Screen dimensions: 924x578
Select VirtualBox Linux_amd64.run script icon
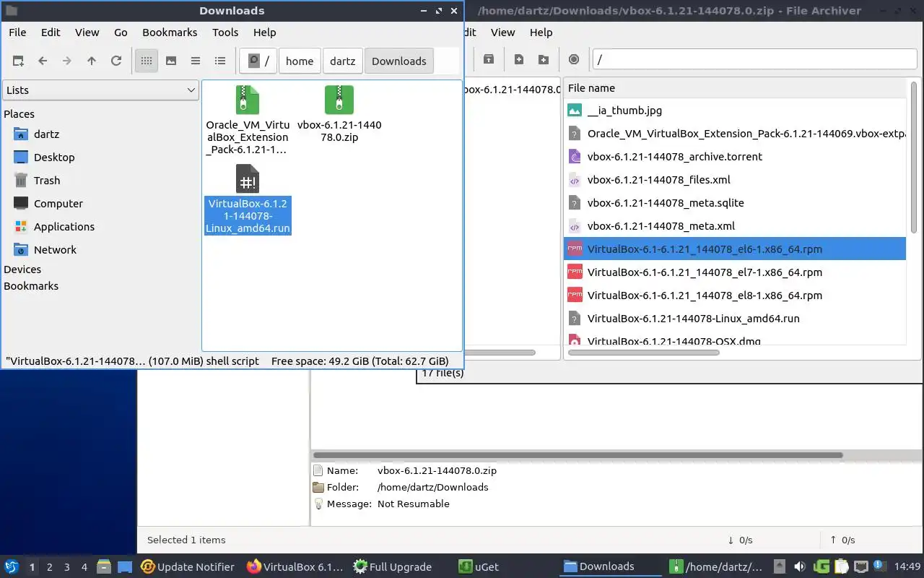tap(247, 178)
